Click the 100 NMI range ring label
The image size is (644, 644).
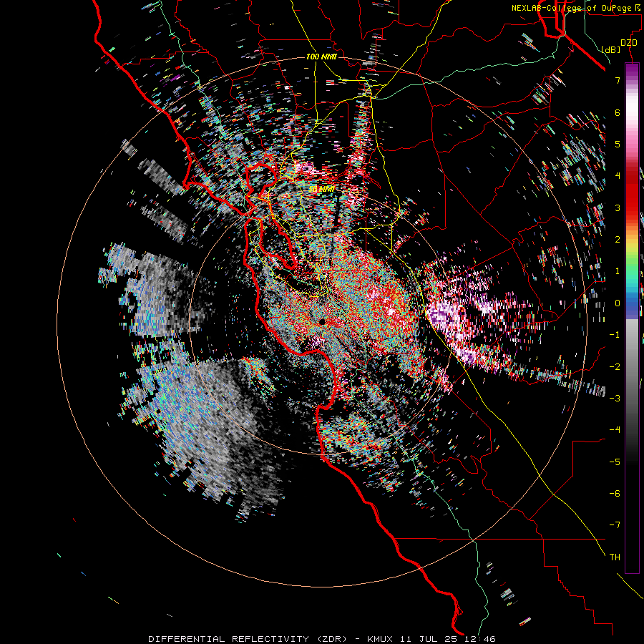(321, 57)
